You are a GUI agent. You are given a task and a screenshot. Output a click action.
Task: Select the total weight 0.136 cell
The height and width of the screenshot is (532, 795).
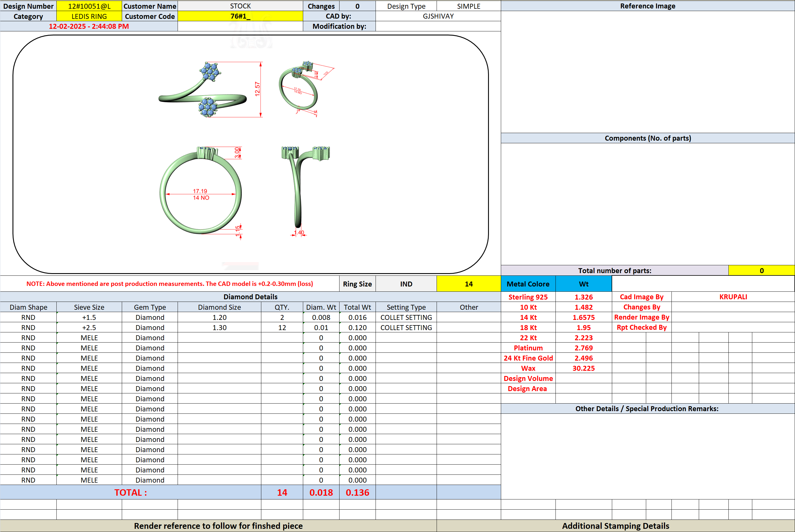click(358, 492)
